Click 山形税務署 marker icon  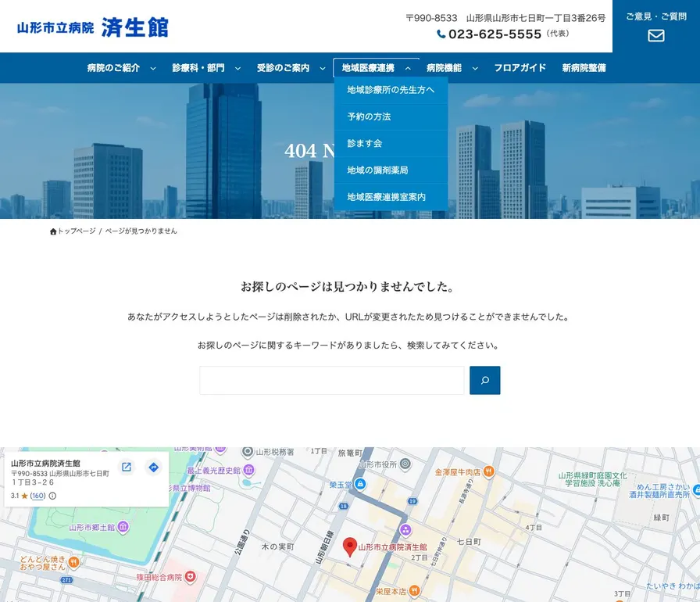248,452
